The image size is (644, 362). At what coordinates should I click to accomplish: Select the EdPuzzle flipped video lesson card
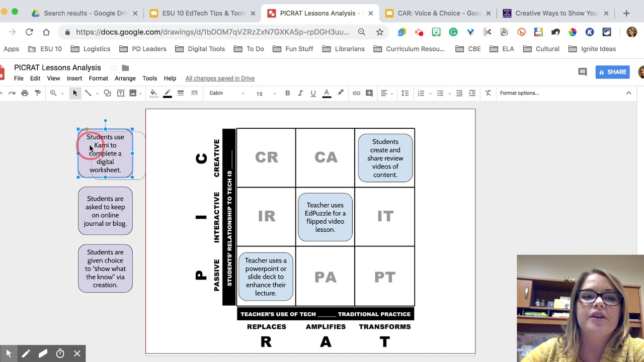coord(325,217)
